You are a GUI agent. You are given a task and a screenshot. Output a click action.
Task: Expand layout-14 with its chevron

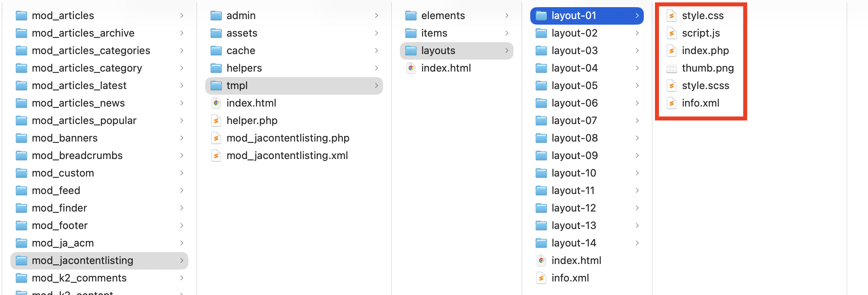point(637,243)
